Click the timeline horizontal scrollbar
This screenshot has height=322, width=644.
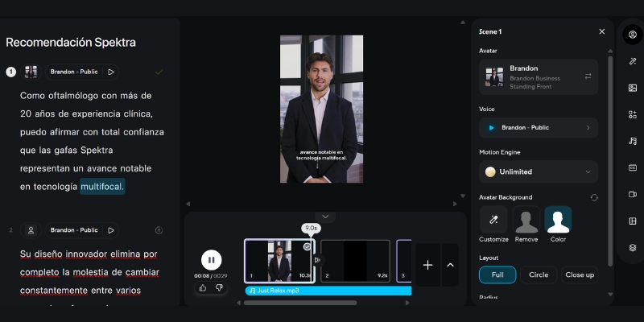click(x=300, y=303)
